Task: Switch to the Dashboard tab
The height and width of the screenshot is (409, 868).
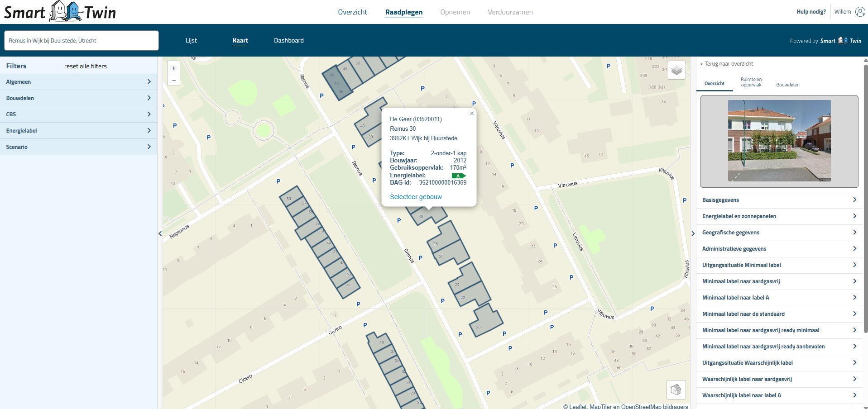Action: (288, 41)
